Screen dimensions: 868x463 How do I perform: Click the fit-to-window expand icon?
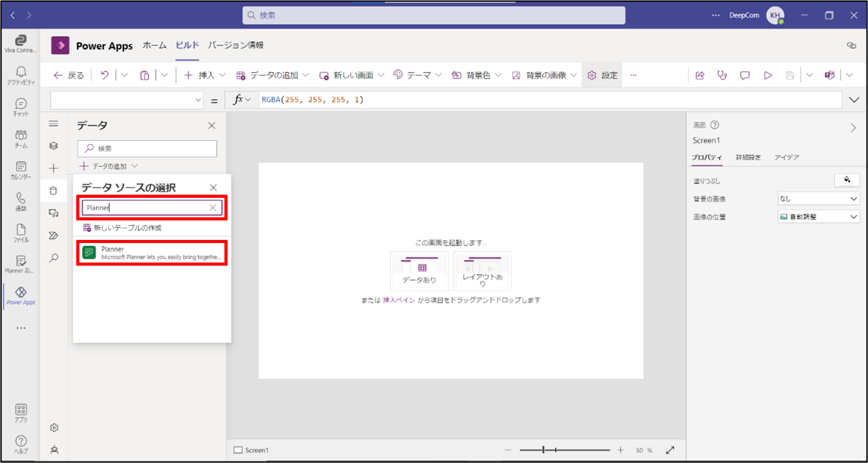[670, 450]
